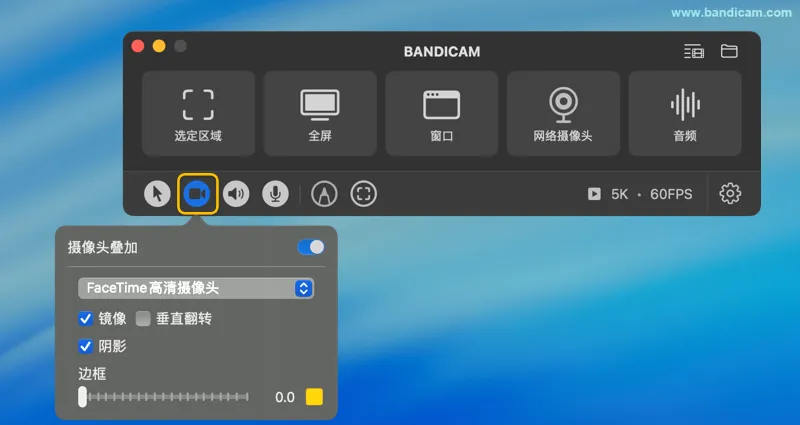Screen dimensions: 800x425
Task: Click the 边框 border width slider
Action: tap(164, 397)
